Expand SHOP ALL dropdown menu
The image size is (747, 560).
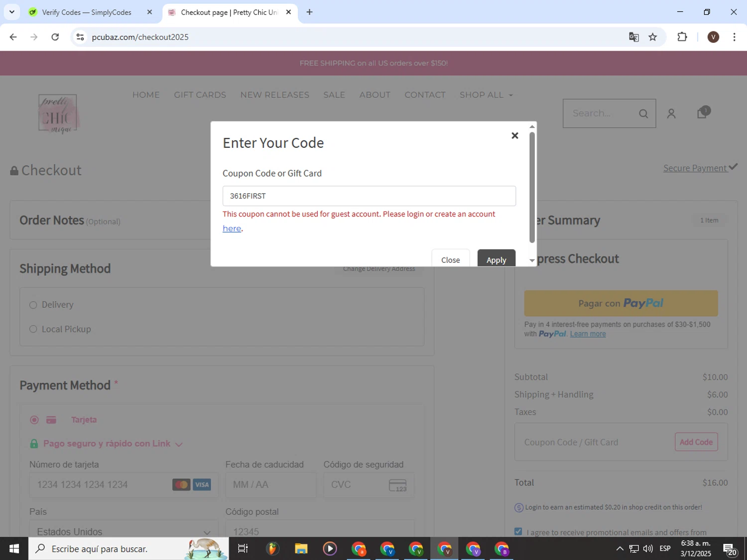point(486,95)
